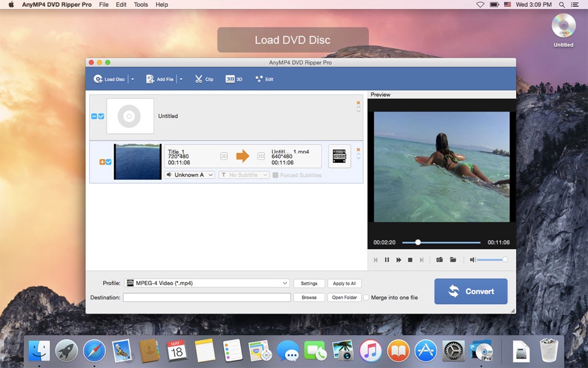Take a snapshot of the preview

[x=439, y=260]
